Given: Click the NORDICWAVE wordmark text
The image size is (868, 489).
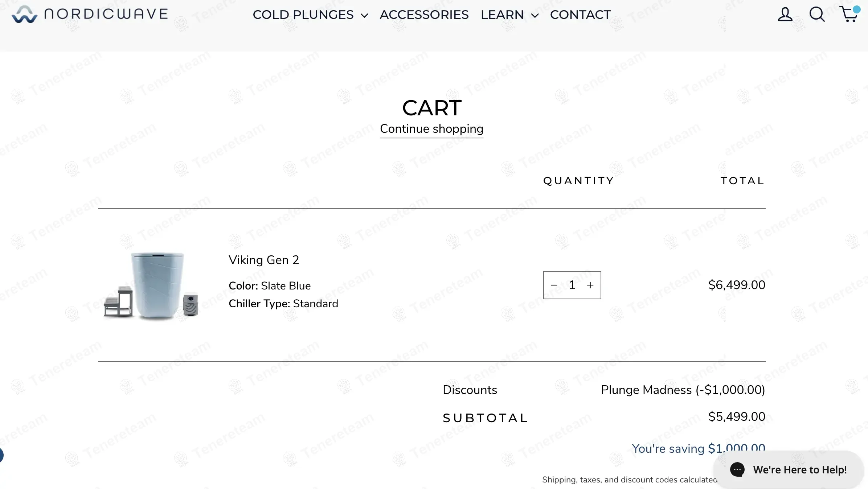Looking at the screenshot, I should (x=106, y=14).
